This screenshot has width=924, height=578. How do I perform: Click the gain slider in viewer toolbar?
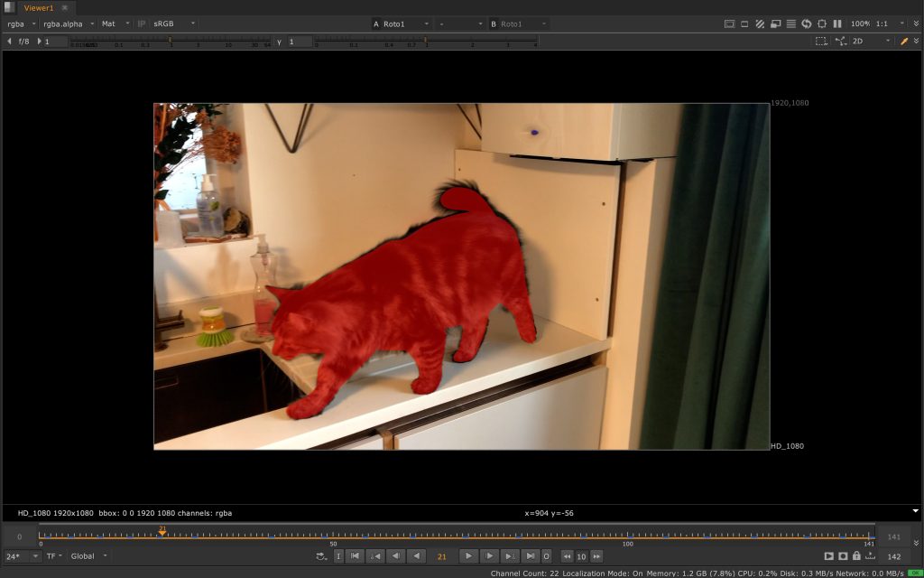171,42
